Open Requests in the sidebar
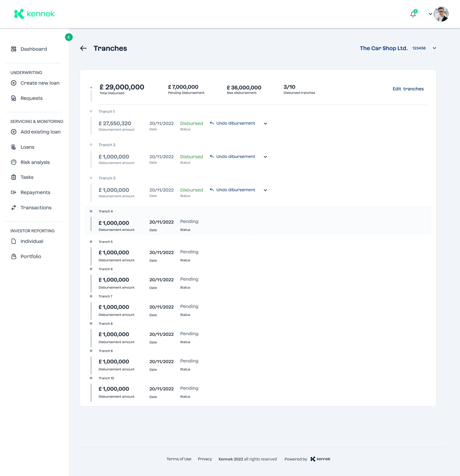This screenshot has height=476, width=460. pos(31,98)
